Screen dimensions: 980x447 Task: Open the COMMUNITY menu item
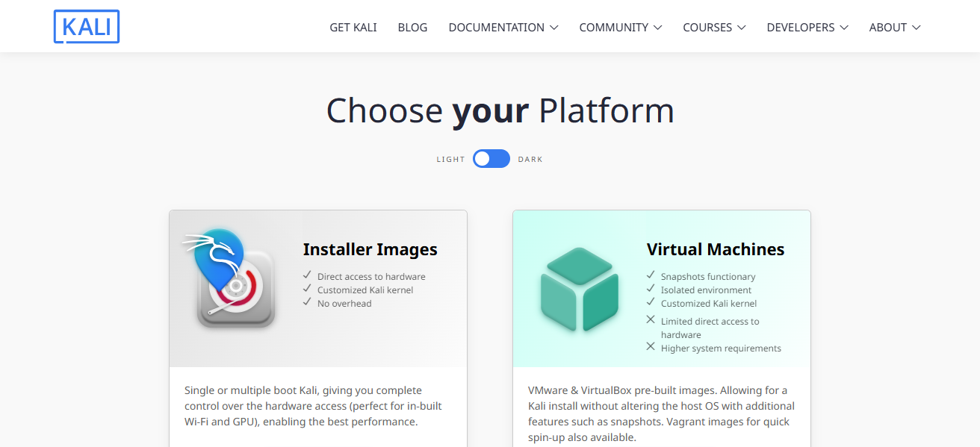coord(614,28)
